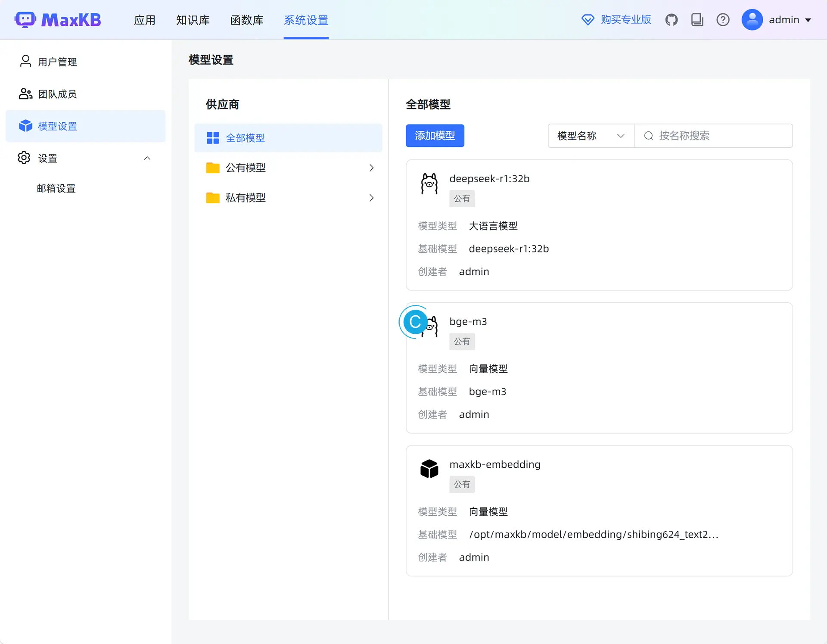Viewport: 827px width, 644px height.
Task: Click the 团队成员 people icon
Action: pyautogui.click(x=25, y=93)
